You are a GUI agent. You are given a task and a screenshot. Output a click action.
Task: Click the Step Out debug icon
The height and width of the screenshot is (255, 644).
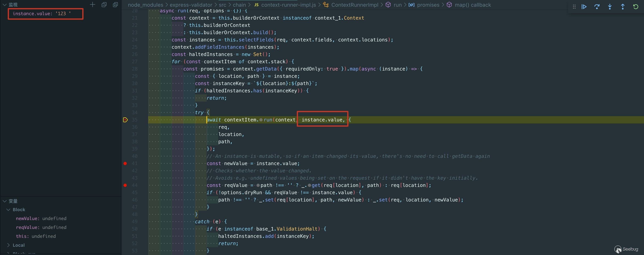tap(623, 7)
